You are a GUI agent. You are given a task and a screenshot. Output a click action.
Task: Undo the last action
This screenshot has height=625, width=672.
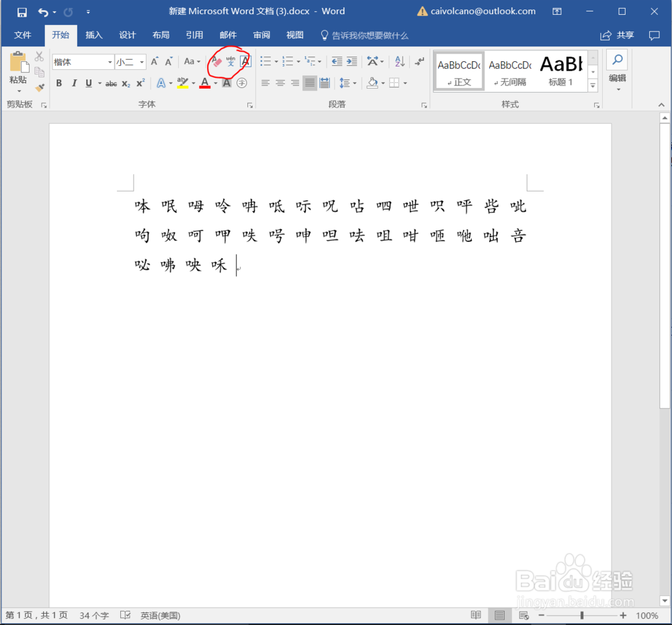43,12
